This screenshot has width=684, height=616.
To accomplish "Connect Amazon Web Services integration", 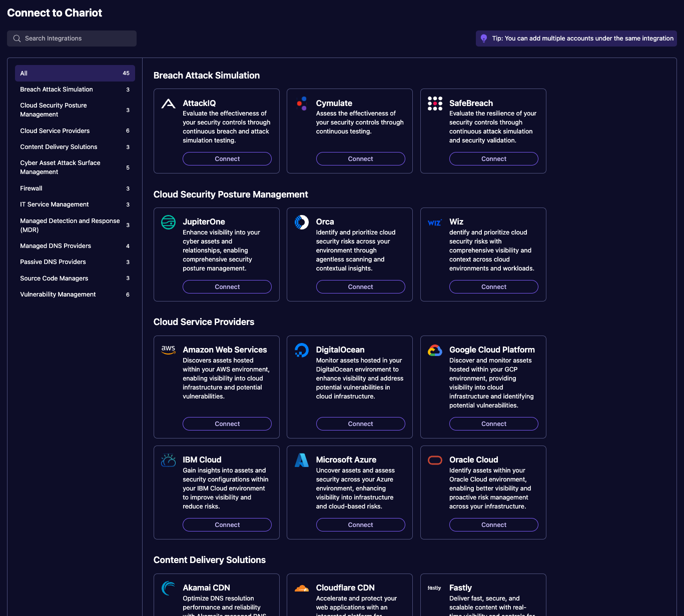I will click(x=227, y=424).
